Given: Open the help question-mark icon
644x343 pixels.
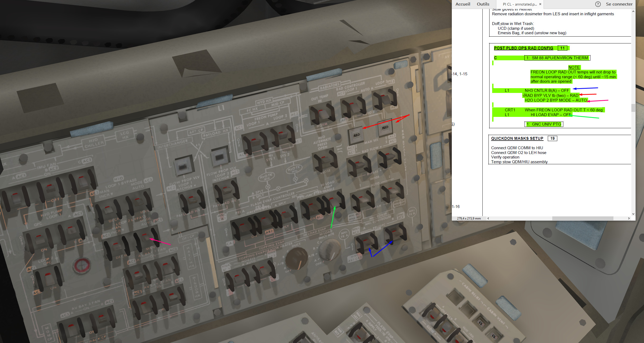Looking at the screenshot, I should tap(598, 4).
